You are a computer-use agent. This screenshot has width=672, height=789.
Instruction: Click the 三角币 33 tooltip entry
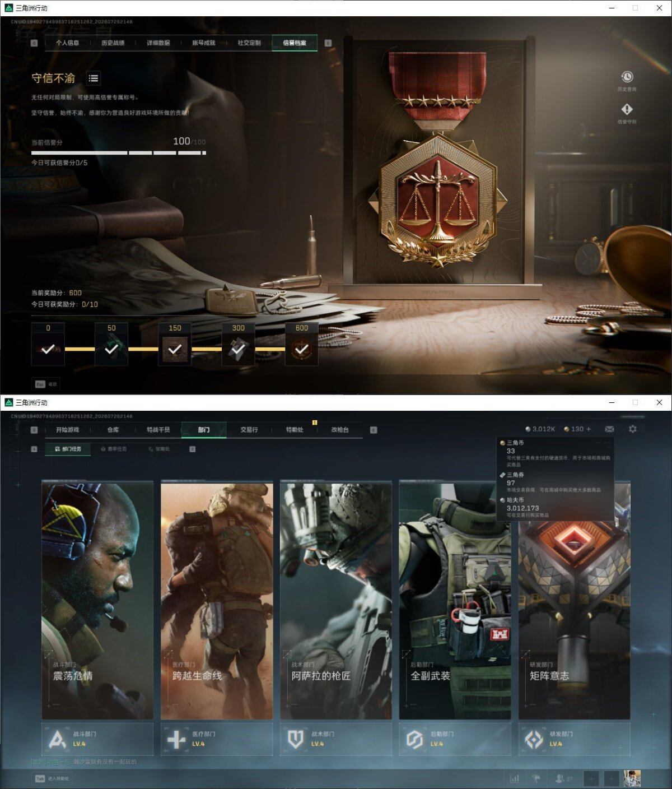(554, 453)
